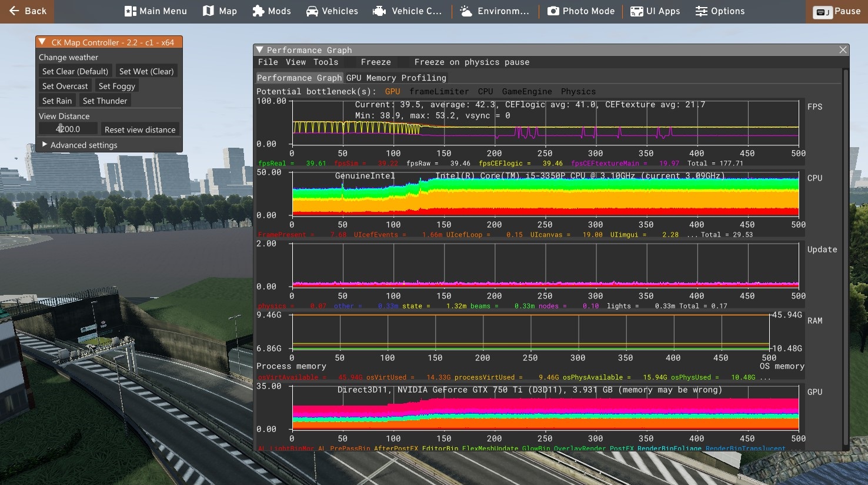Click the Vehicles car icon
This screenshot has width=868, height=485.
coord(312,11)
